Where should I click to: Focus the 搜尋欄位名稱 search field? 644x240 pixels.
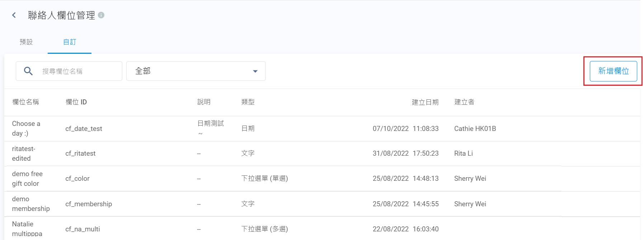click(x=79, y=71)
